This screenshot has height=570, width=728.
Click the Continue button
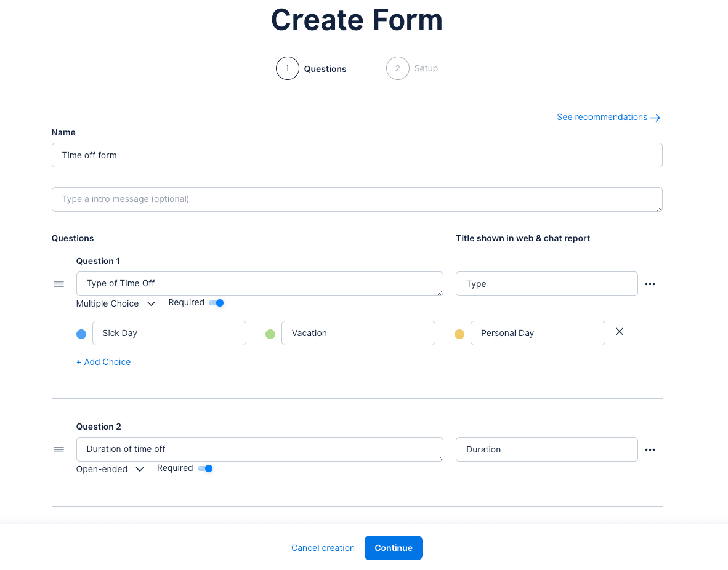393,548
